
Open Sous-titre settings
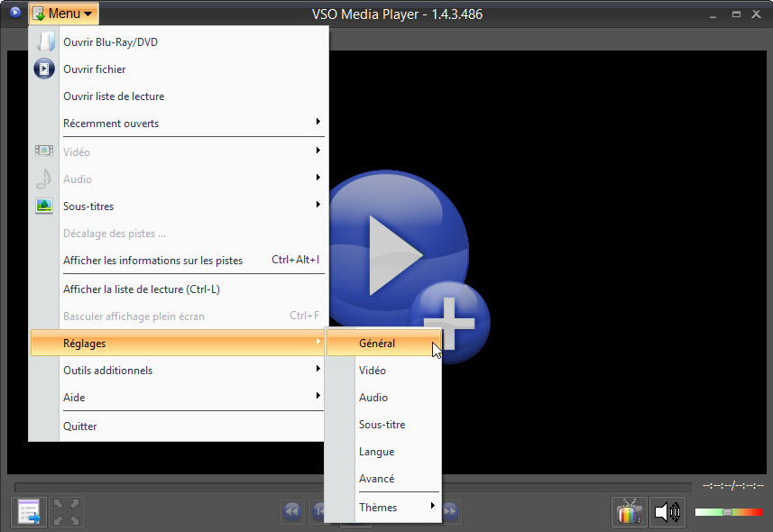[383, 425]
